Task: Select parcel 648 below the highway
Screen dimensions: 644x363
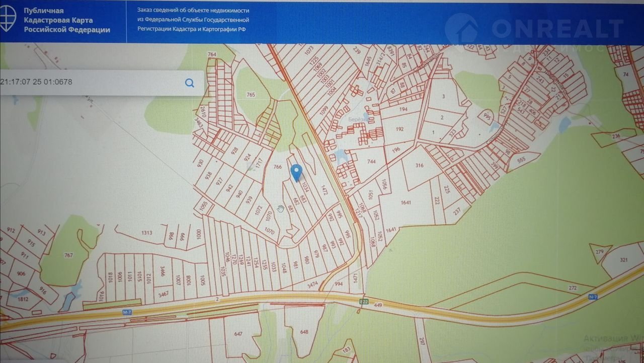Action: pyautogui.click(x=304, y=332)
